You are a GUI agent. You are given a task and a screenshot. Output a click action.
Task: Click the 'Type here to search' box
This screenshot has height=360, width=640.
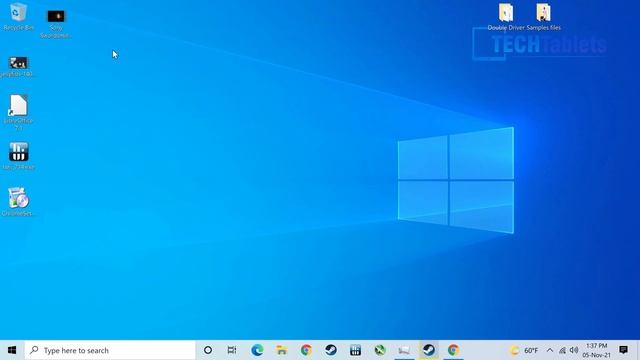(110, 350)
